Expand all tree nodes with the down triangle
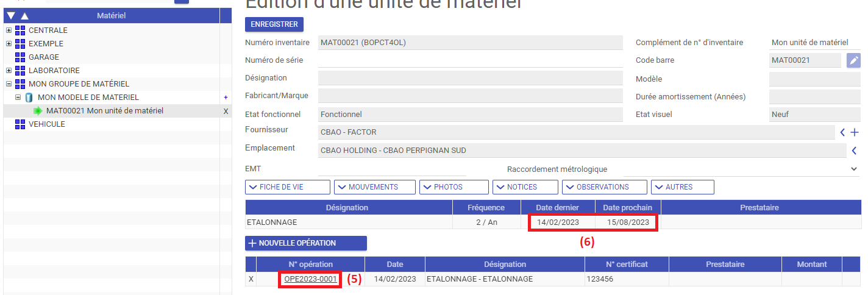This screenshot has width=868, height=295. (x=11, y=16)
